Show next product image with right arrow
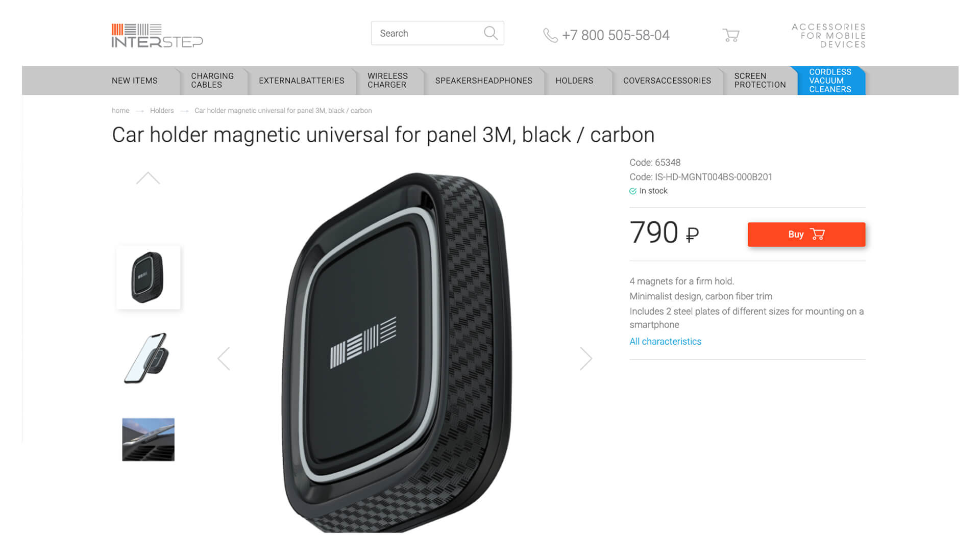980x538 pixels. pos(586,358)
